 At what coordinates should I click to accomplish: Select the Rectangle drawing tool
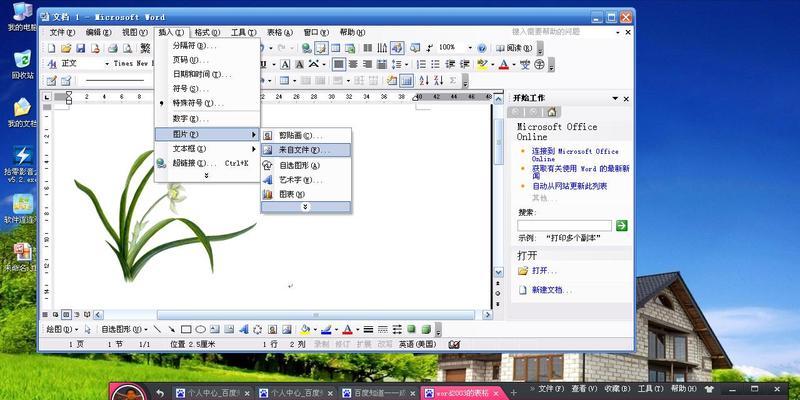pyautogui.click(x=186, y=329)
